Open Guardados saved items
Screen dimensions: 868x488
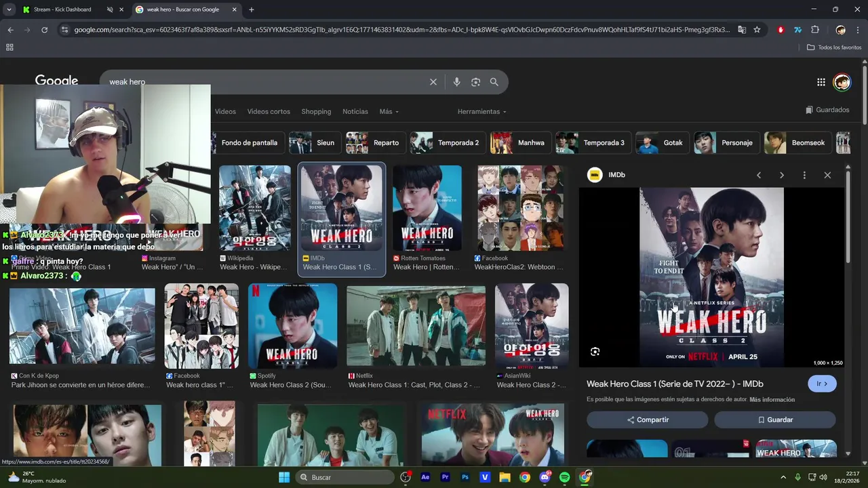click(x=827, y=110)
